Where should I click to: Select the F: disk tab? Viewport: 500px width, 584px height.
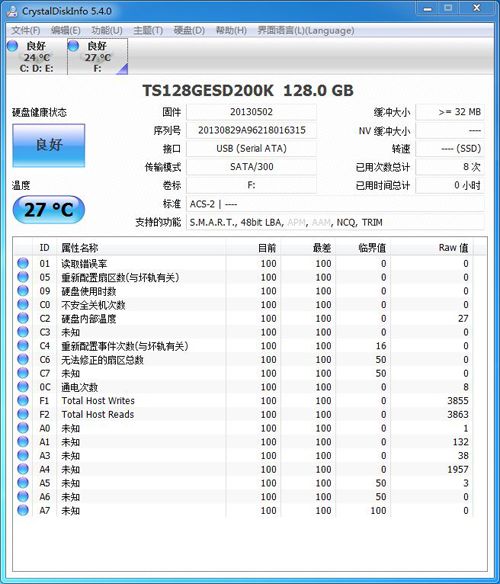(x=98, y=57)
